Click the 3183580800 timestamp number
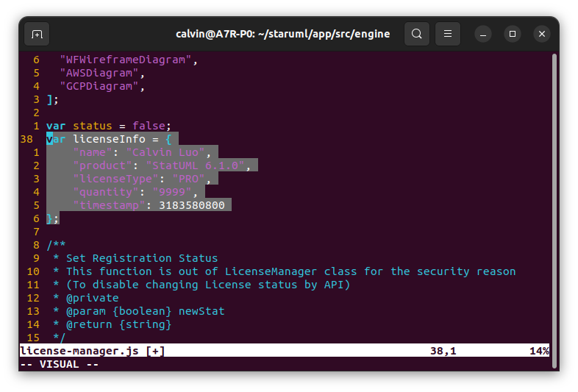Image resolution: width=578 pixels, height=392 pixels. tap(192, 206)
